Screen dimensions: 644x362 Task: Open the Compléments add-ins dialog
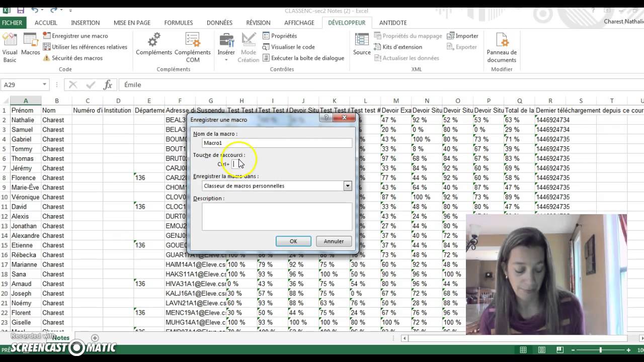click(154, 45)
